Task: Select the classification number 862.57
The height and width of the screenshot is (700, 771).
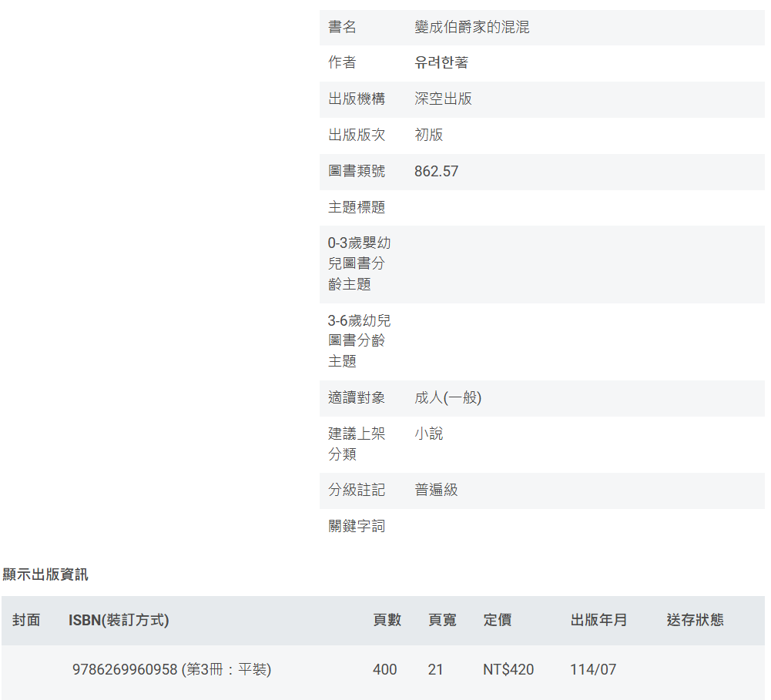Action: 436,171
